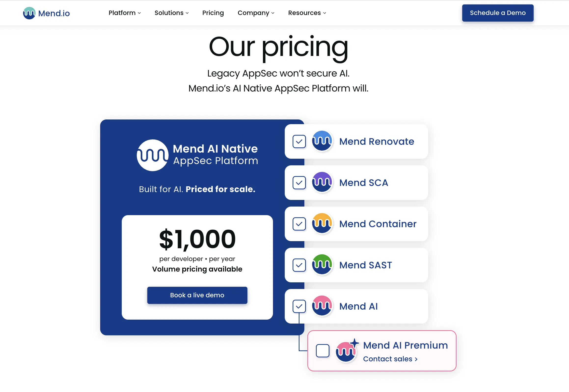Image resolution: width=569 pixels, height=392 pixels.
Task: Open the Solutions menu
Action: point(171,13)
